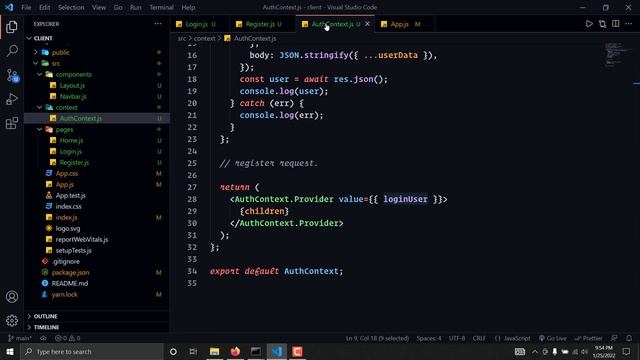Show hidden system tray icons

(x=535, y=351)
